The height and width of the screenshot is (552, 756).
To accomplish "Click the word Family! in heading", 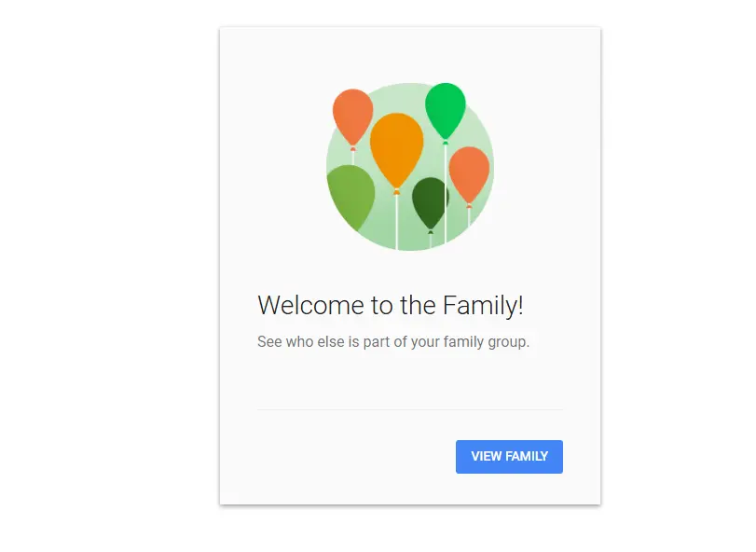I will point(483,305).
